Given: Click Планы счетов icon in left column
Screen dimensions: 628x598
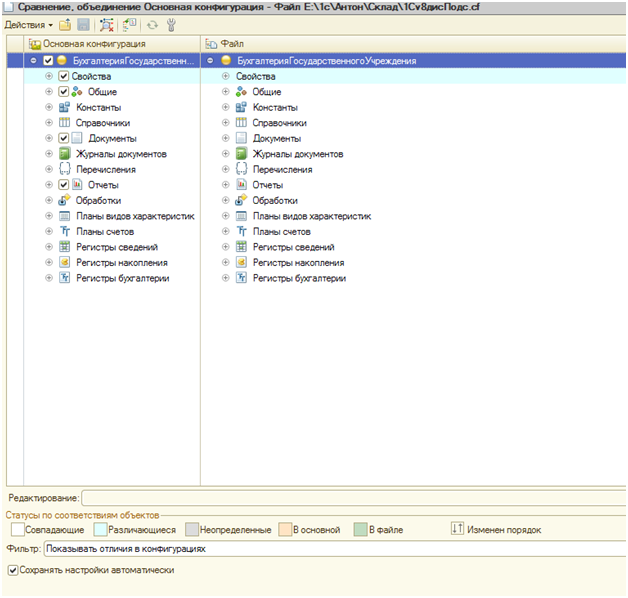Looking at the screenshot, I should [64, 231].
